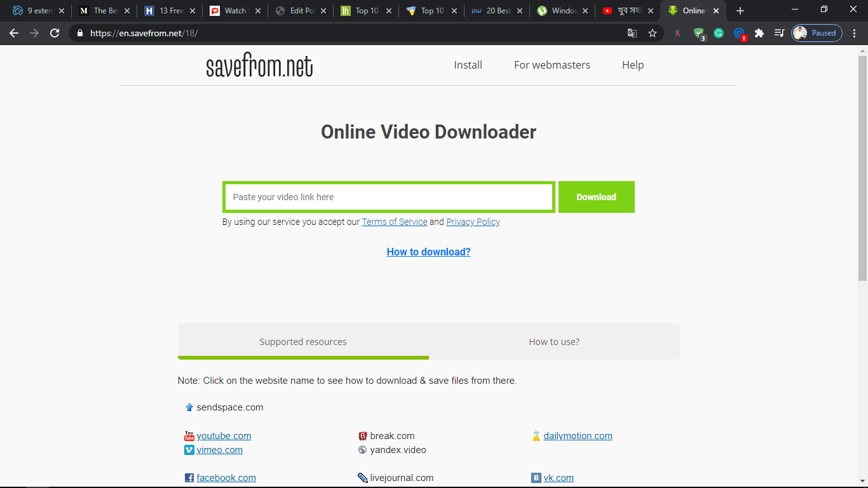The width and height of the screenshot is (868, 488).
Task: Open the Chrome three-dot menu
Action: [855, 33]
